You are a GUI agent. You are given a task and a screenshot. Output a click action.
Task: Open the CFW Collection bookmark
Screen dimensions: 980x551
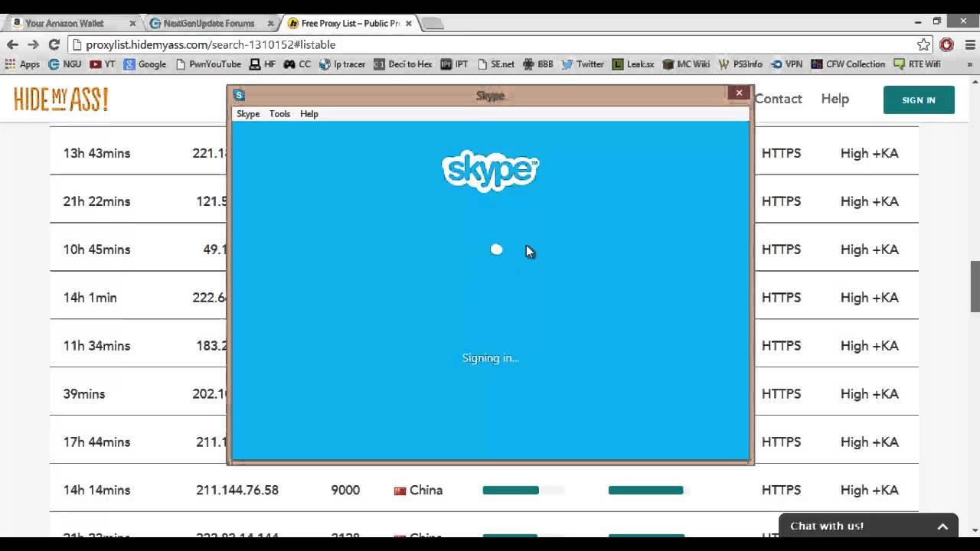point(848,64)
